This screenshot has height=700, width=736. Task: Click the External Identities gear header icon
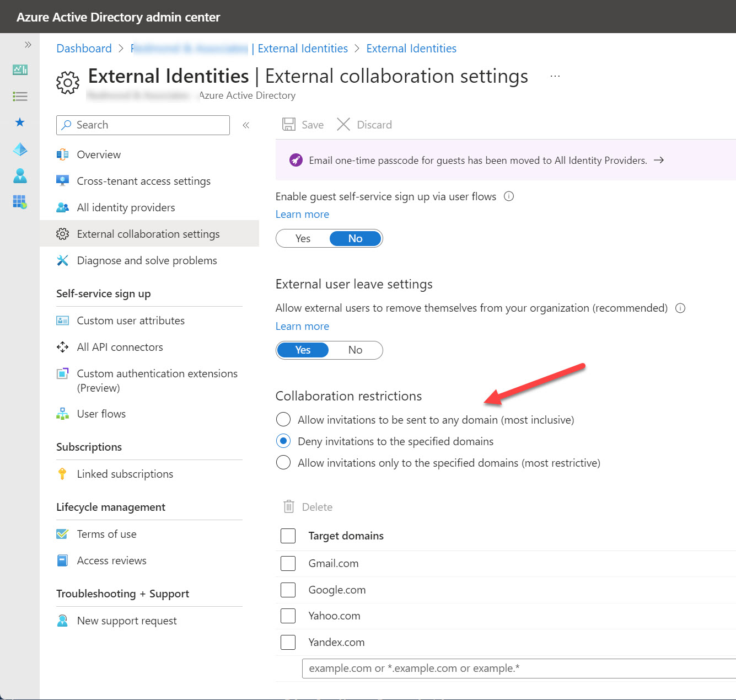click(x=68, y=83)
